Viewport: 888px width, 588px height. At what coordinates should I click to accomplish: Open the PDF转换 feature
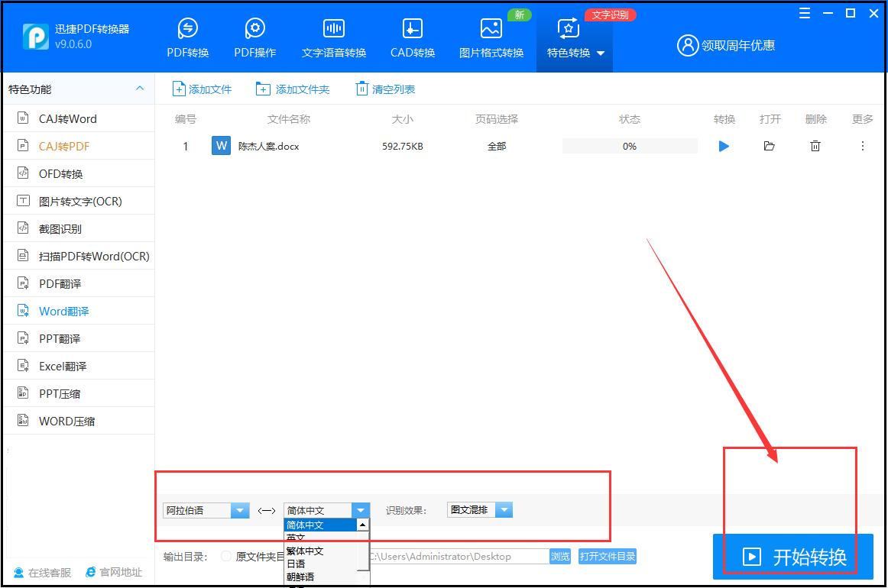click(x=187, y=36)
